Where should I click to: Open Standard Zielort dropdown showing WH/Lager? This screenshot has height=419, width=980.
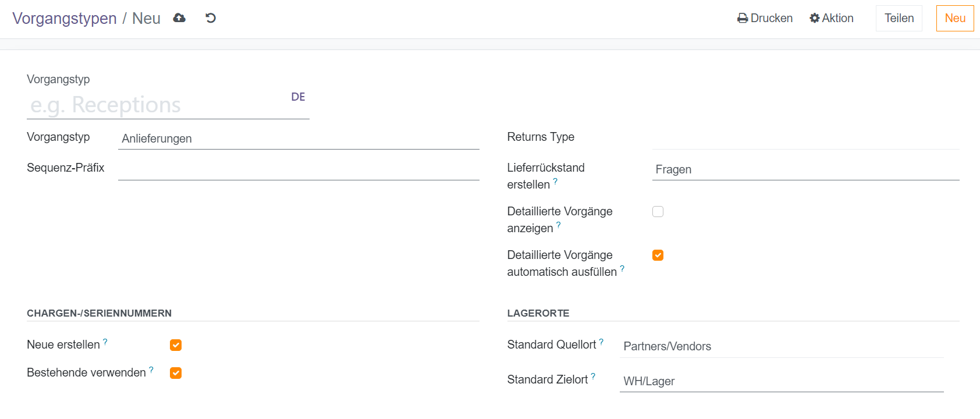pos(781,381)
